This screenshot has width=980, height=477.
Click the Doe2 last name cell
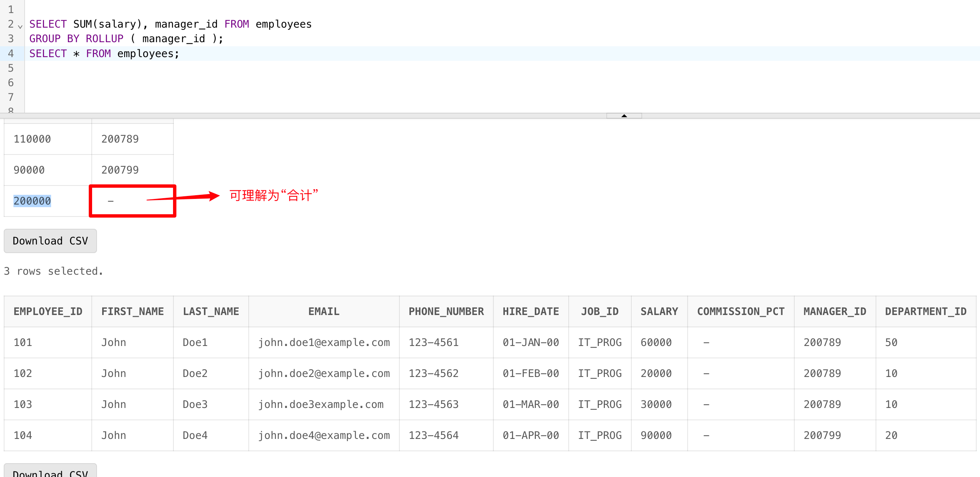(195, 373)
